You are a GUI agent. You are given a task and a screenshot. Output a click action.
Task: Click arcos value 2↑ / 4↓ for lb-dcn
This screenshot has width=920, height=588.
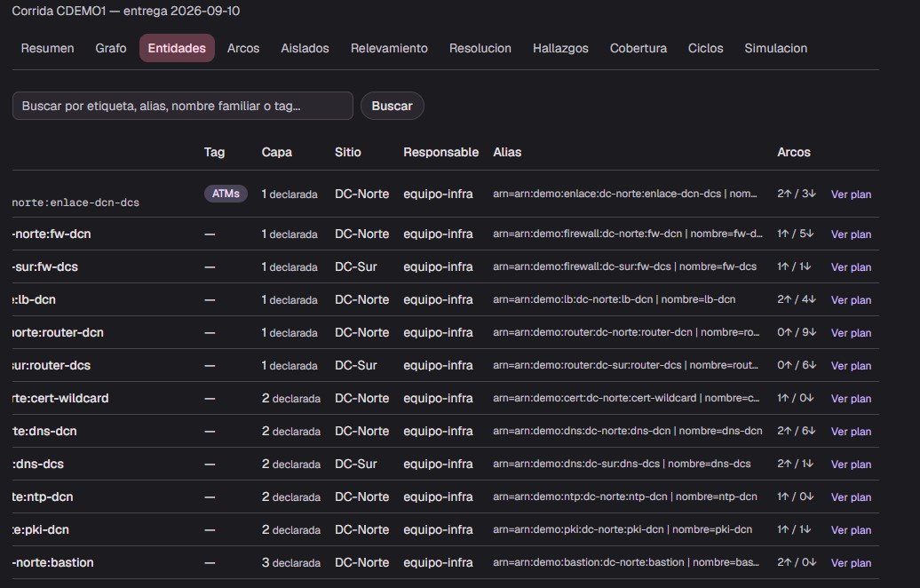point(797,299)
